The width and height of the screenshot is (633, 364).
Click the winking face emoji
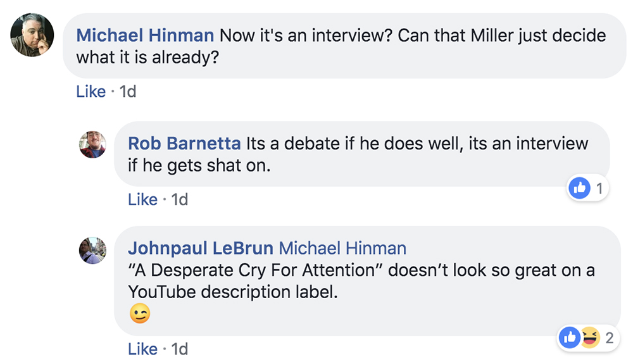140,313
